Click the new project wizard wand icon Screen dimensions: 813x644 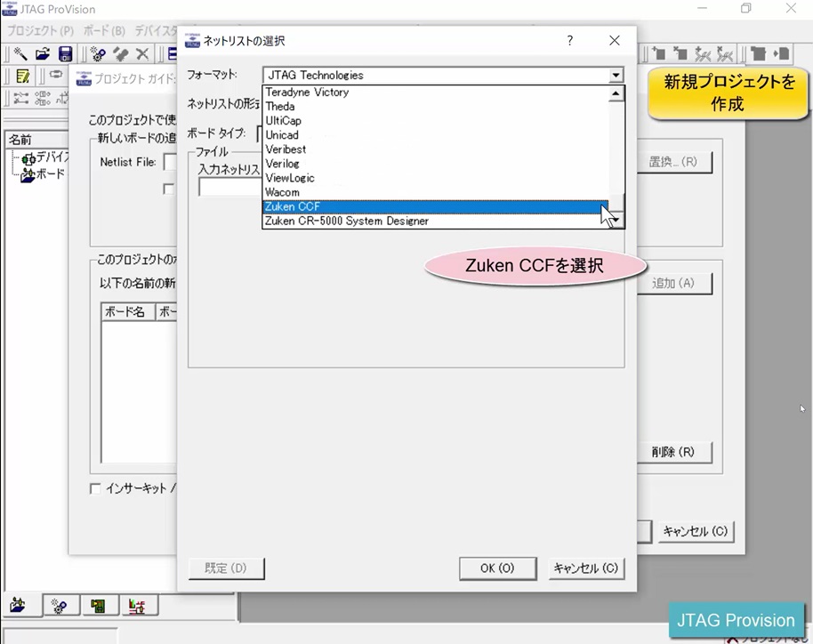click(x=20, y=53)
